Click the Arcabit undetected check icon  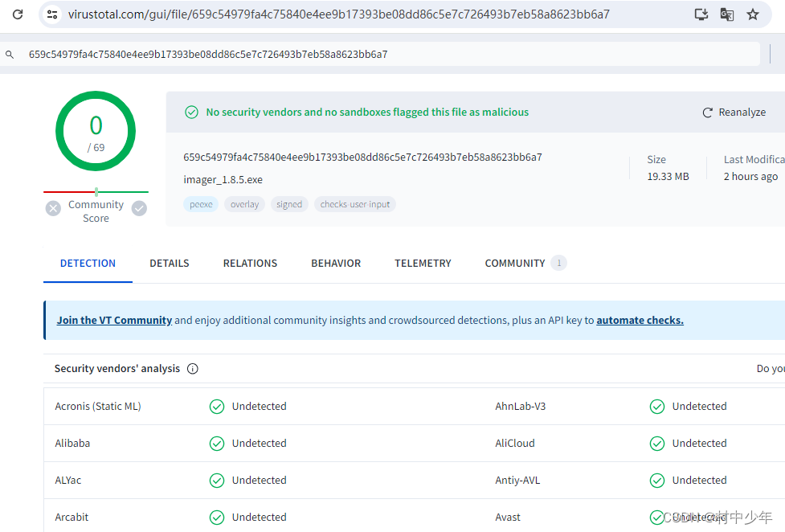(217, 517)
